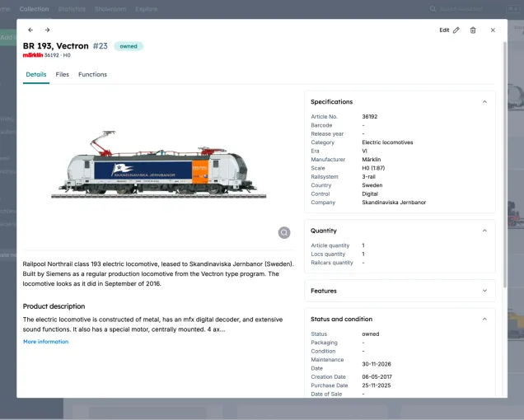The image size is (524, 420).
Task: Click the search magnifier icon in header
Action: click(433, 9)
